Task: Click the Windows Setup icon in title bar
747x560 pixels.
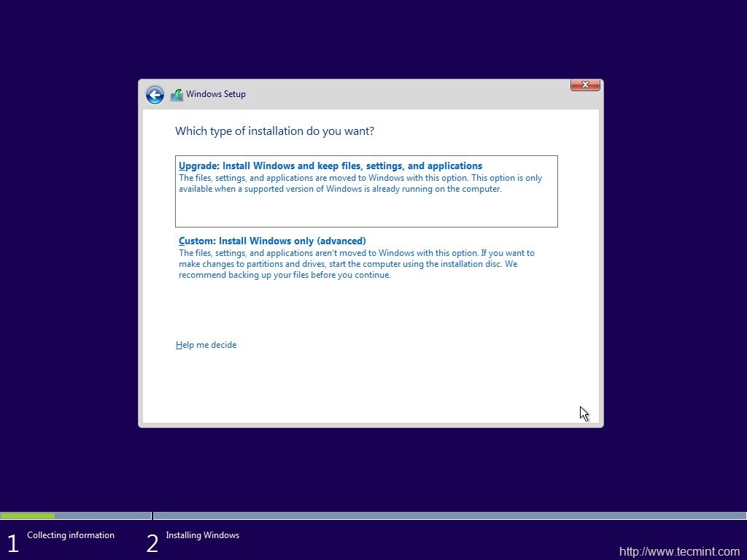Action: pos(176,94)
